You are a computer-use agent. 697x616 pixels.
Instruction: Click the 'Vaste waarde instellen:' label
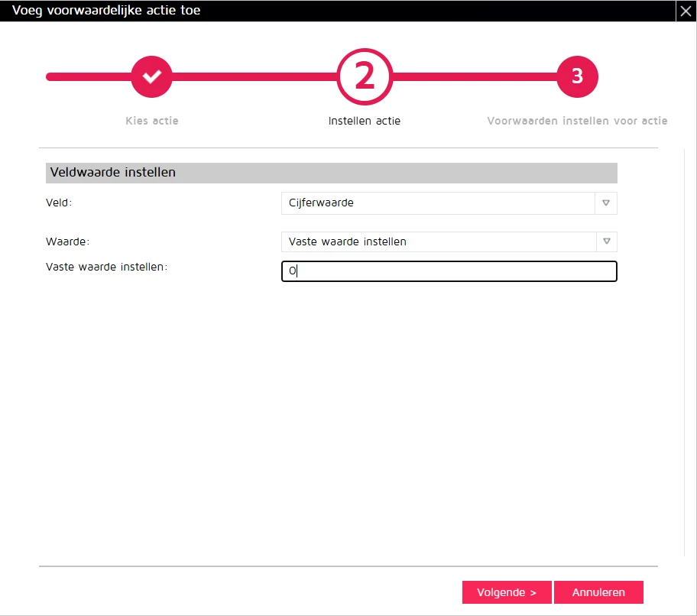[107, 267]
